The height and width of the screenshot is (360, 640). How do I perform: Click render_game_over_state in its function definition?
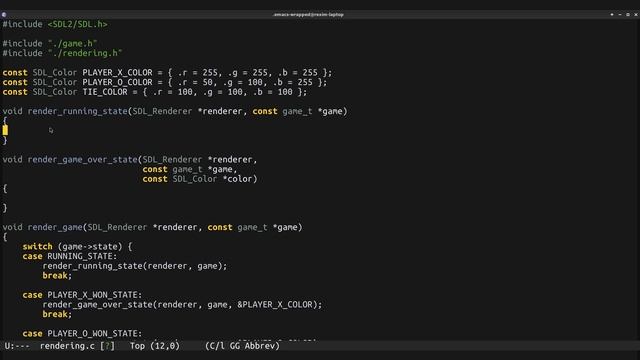82,159
